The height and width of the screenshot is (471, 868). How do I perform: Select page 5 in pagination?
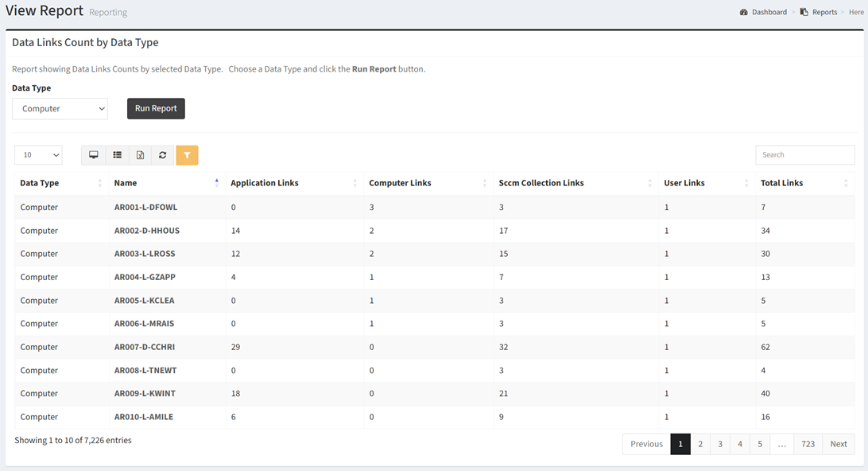click(x=760, y=444)
